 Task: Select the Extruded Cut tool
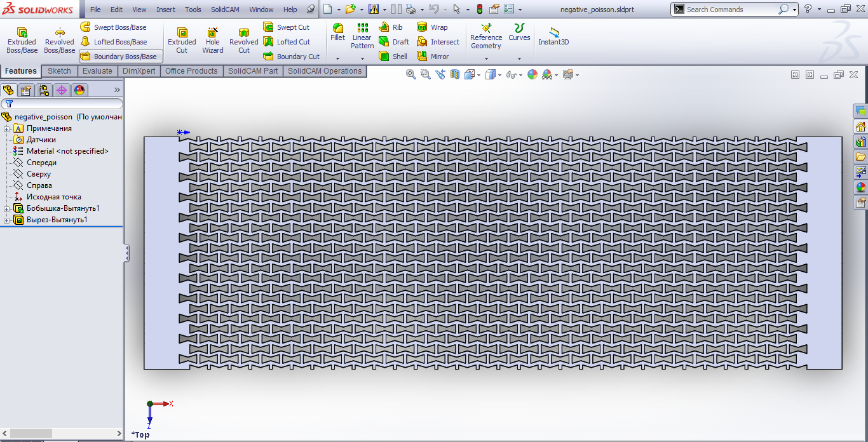(182, 41)
